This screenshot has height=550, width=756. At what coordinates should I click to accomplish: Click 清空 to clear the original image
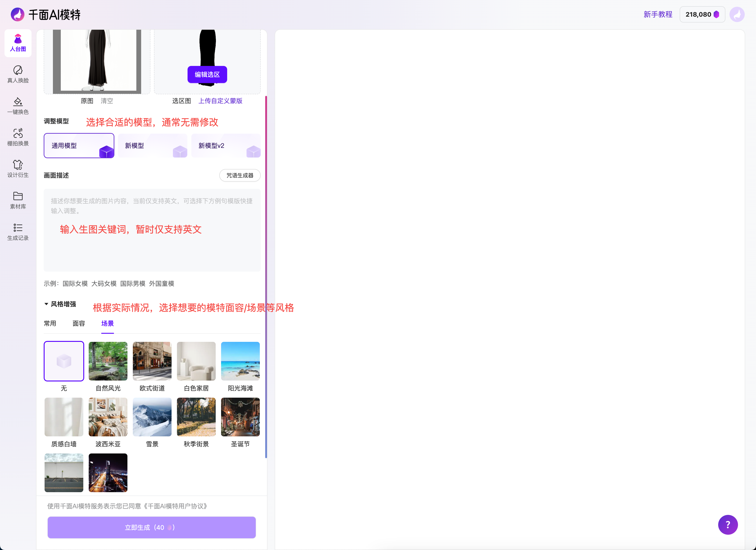pos(107,101)
